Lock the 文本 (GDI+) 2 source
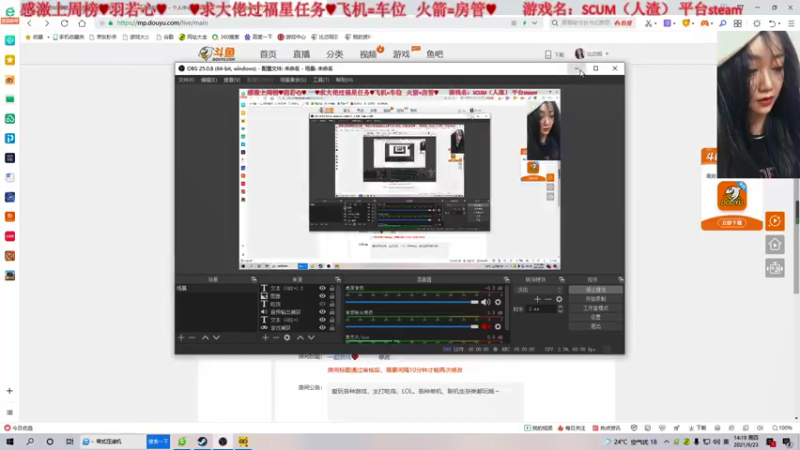This screenshot has height=450, width=800. pyautogui.click(x=332, y=288)
